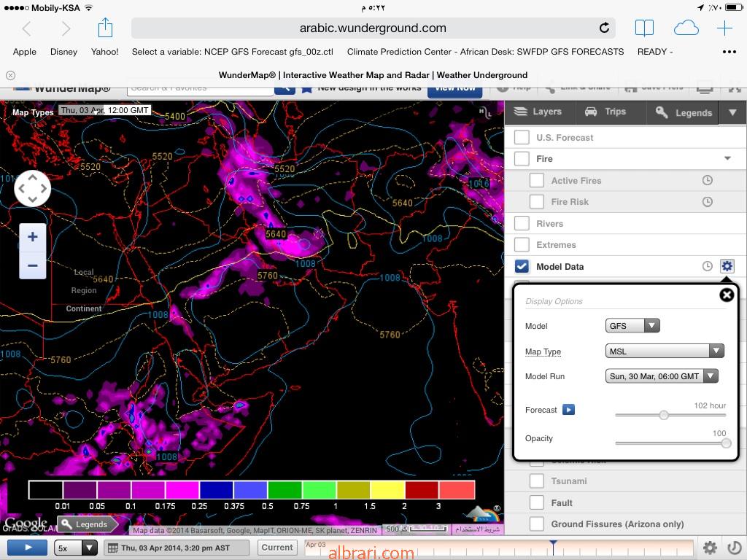This screenshot has width=747, height=560.
Task: Switch to the Legends tab
Action: 684,112
